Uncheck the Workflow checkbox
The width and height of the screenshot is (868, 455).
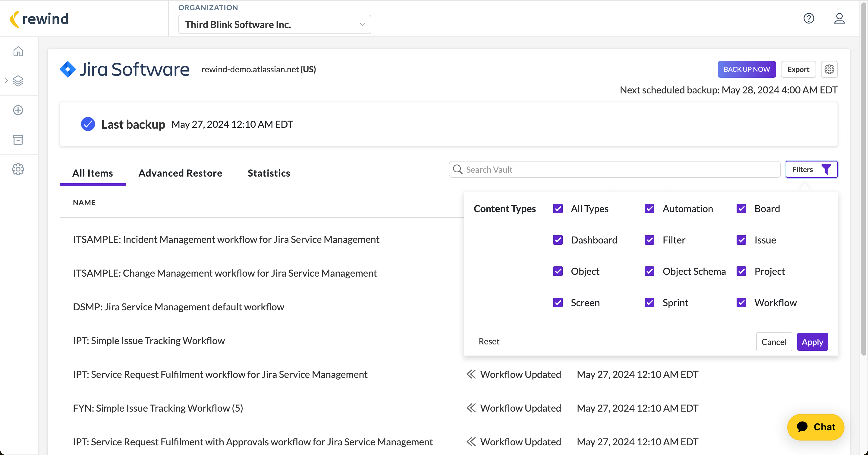[741, 303]
